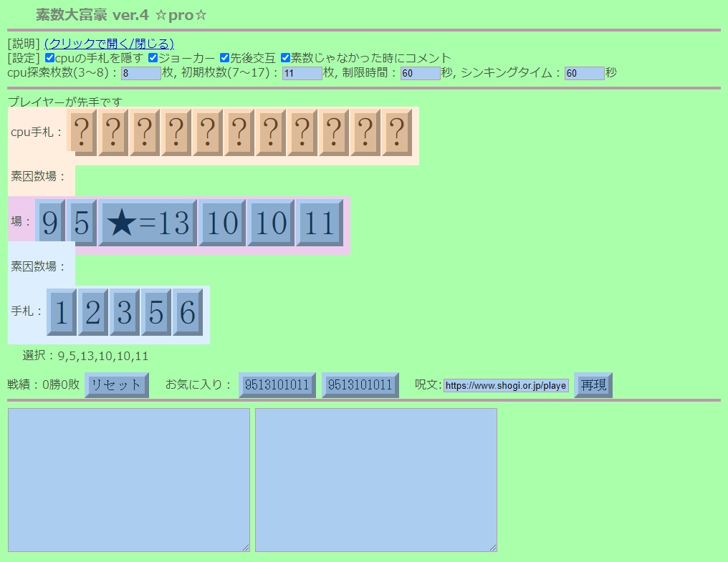The height and width of the screenshot is (562, 728).
Task: Click inside the right log text area
Action: [376, 480]
